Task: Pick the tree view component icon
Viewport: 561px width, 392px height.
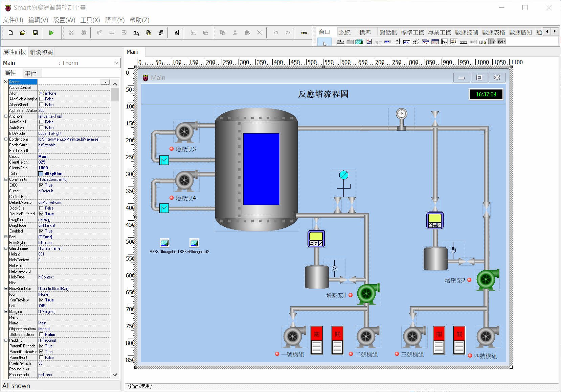Action: (x=444, y=42)
